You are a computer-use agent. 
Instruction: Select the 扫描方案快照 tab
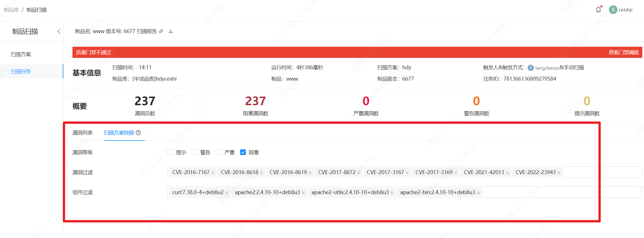tap(119, 133)
